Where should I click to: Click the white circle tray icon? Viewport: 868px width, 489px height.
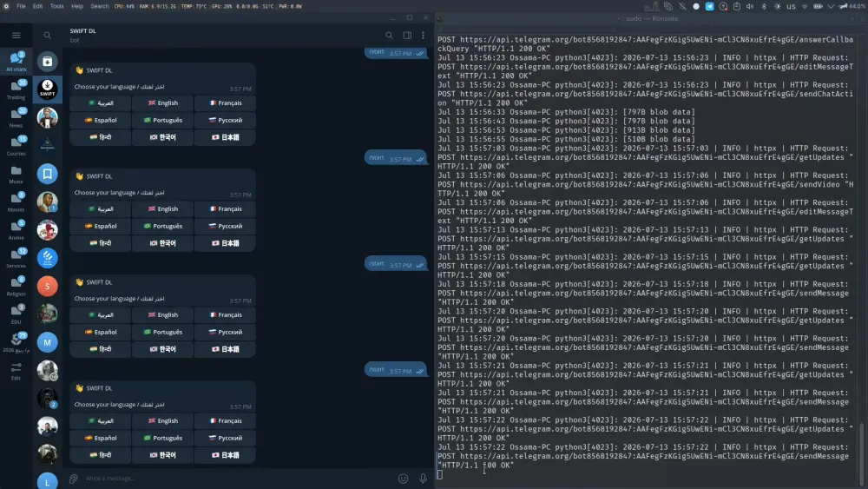pyautogui.click(x=696, y=7)
